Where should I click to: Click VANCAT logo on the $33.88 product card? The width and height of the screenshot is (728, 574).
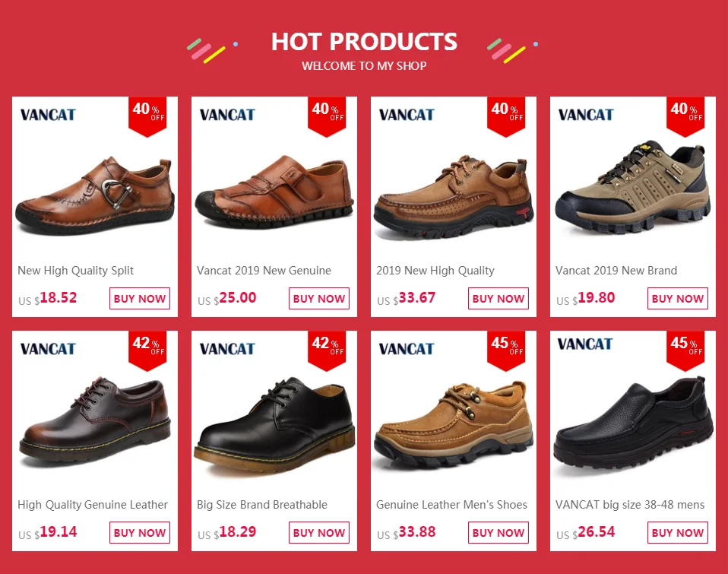(407, 349)
